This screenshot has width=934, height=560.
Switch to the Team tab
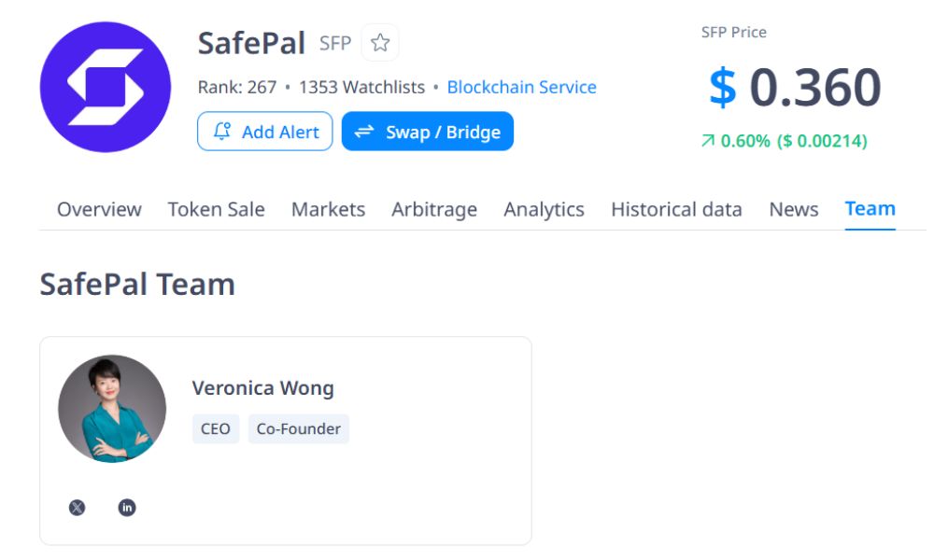(869, 209)
